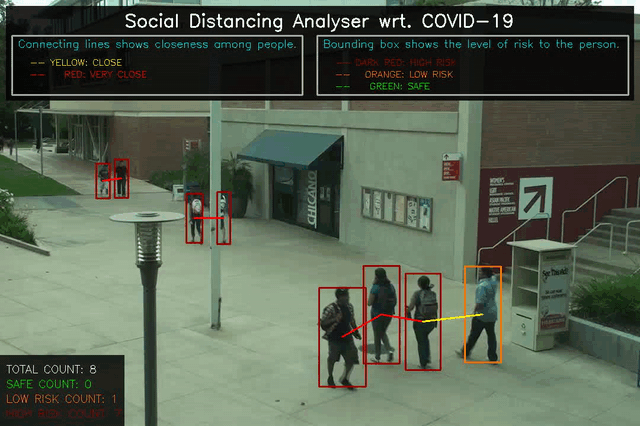640x426 pixels.
Task: Click the vertical "CHICANO" door sign
Action: point(312,198)
